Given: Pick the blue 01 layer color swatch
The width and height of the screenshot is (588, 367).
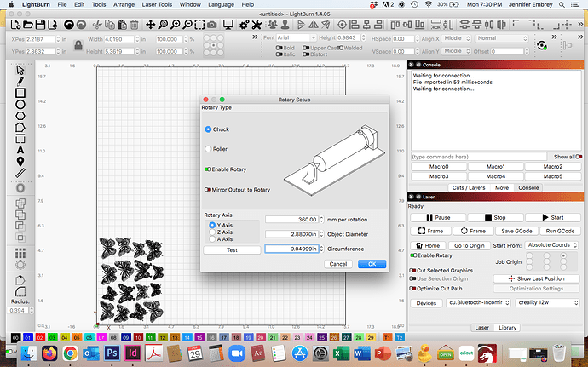Looking at the screenshot, I should click(x=28, y=337).
